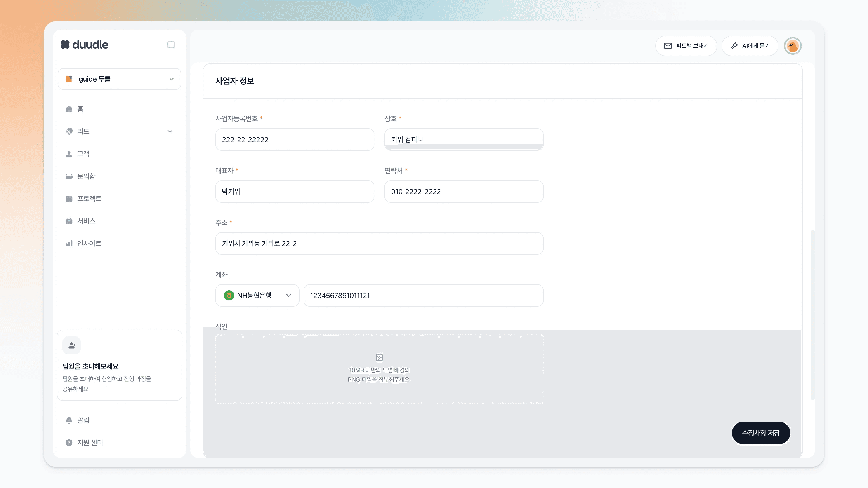Click the account number input field
Screen dimensions: 868x488
(424, 295)
